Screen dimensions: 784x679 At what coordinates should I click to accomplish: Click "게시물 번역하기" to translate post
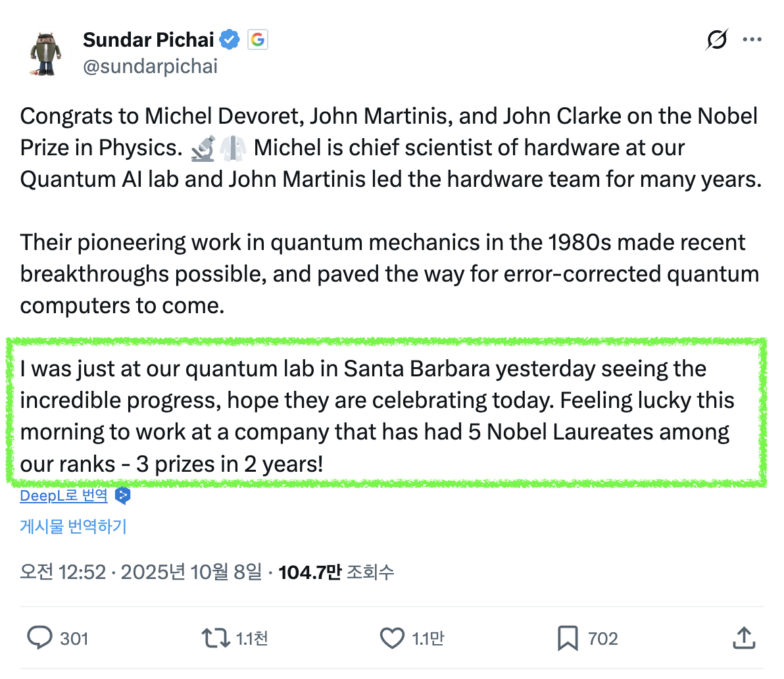point(73,526)
